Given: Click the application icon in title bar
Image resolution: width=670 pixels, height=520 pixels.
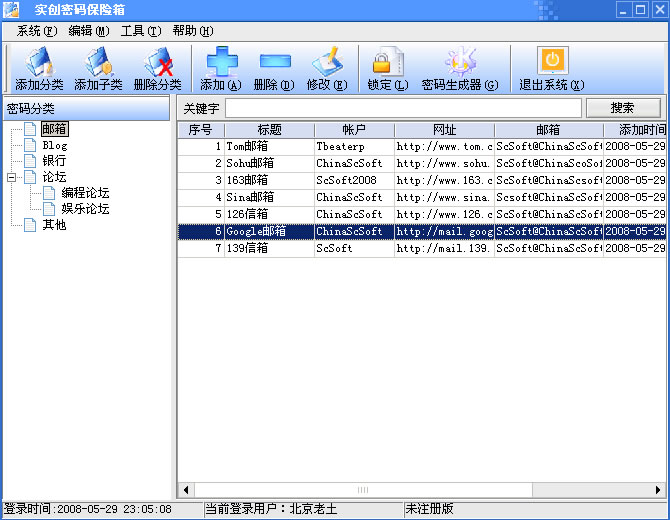Looking at the screenshot, I should (11, 10).
